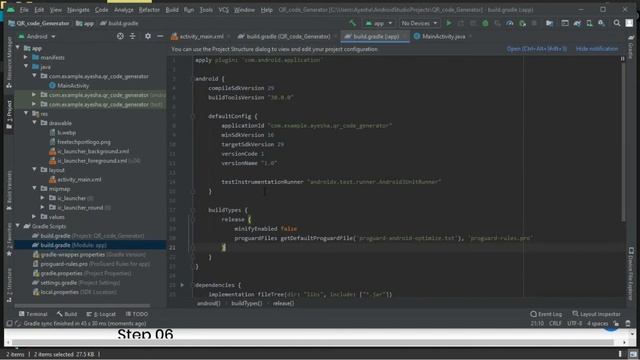Image resolution: width=640 pixels, height=360 pixels.
Task: Click Apply Changes icon next to Run
Action: (461, 23)
